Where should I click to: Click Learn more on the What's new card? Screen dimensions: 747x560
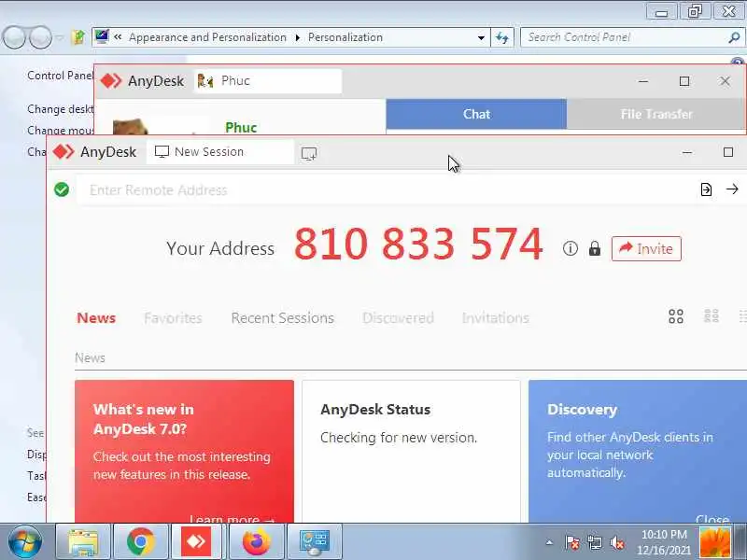click(x=232, y=518)
